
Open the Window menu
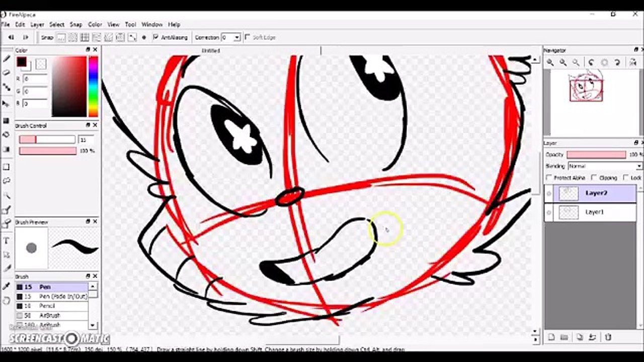coord(152,24)
